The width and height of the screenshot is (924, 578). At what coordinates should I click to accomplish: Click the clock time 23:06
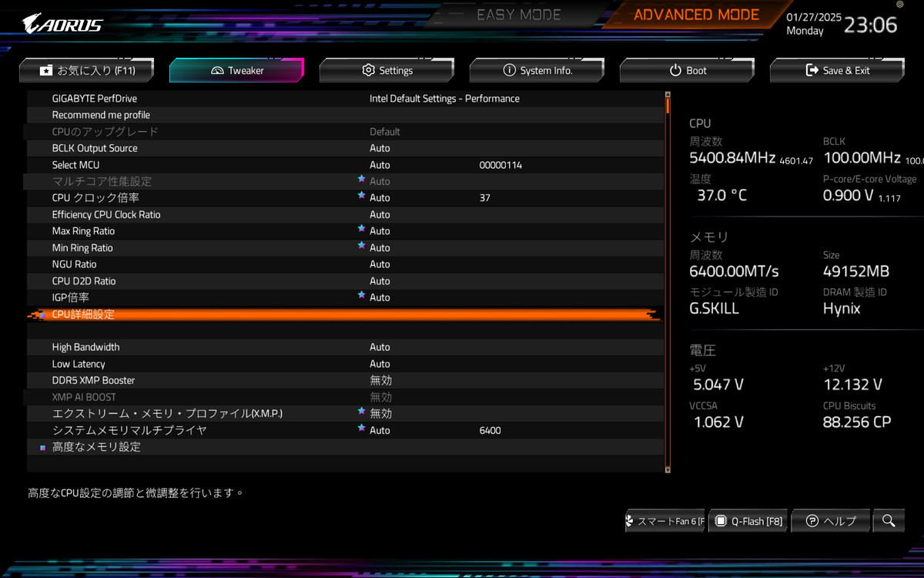coord(871,25)
